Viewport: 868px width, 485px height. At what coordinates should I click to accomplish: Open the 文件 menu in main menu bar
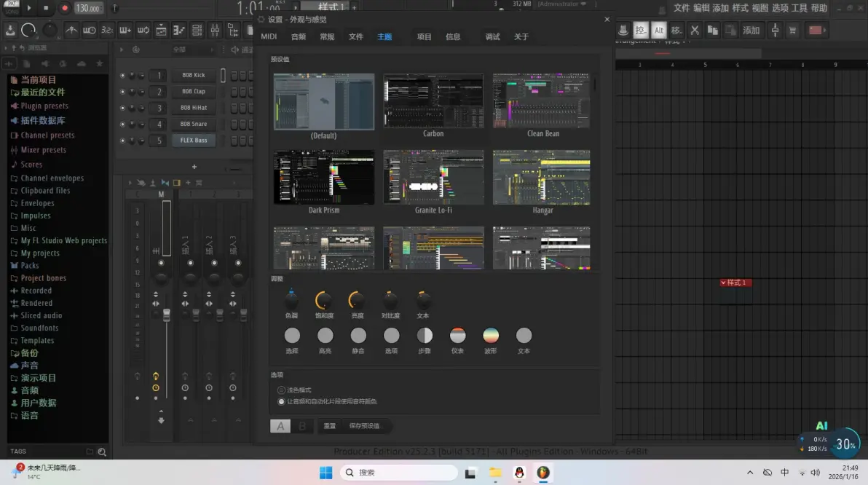[682, 8]
